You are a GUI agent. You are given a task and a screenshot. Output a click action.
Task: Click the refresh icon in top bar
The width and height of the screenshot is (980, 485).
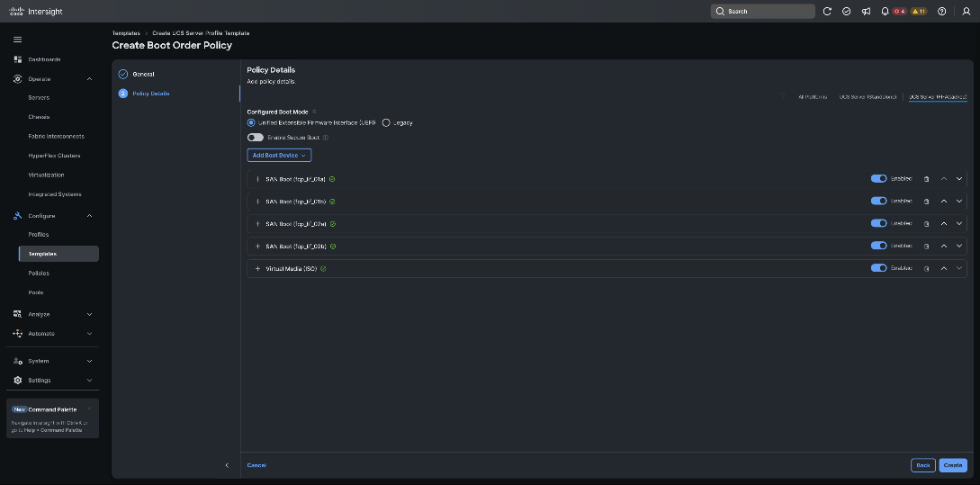click(828, 12)
